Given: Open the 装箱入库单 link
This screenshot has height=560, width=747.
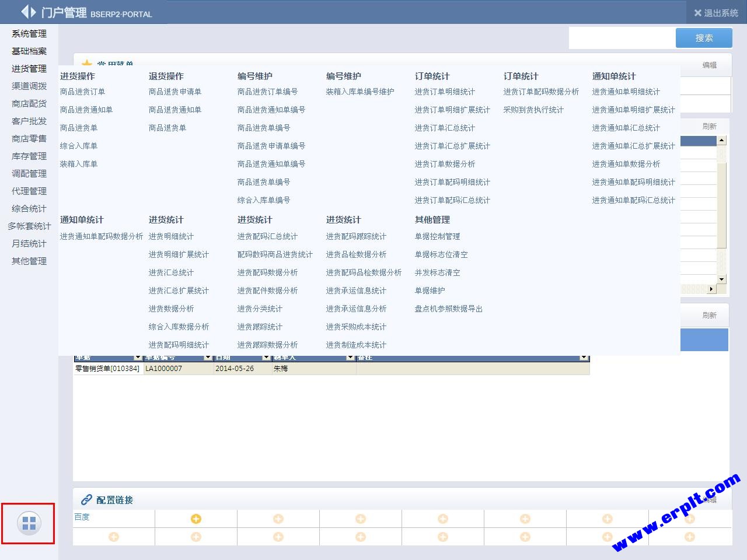Looking at the screenshot, I should 79,164.
